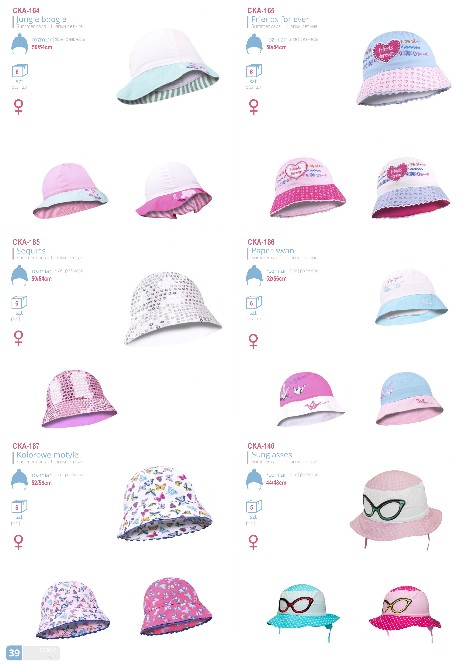This screenshot has height=664, width=469.
Task: Select the white sequin hat image
Action: 173,308
